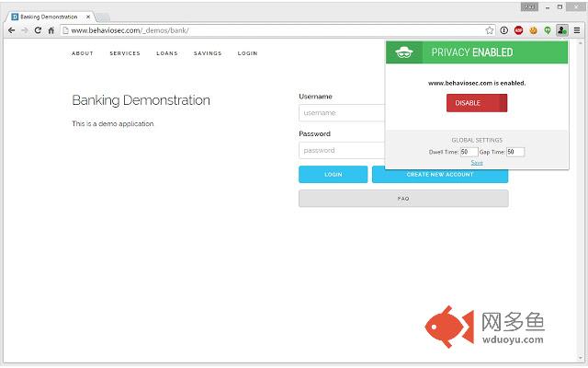Click into the Username text field
588x368 pixels.
[x=340, y=113]
